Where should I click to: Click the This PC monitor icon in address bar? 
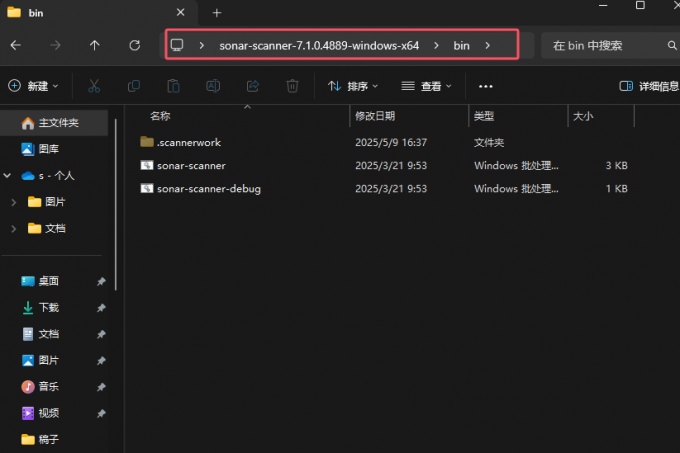pos(177,45)
